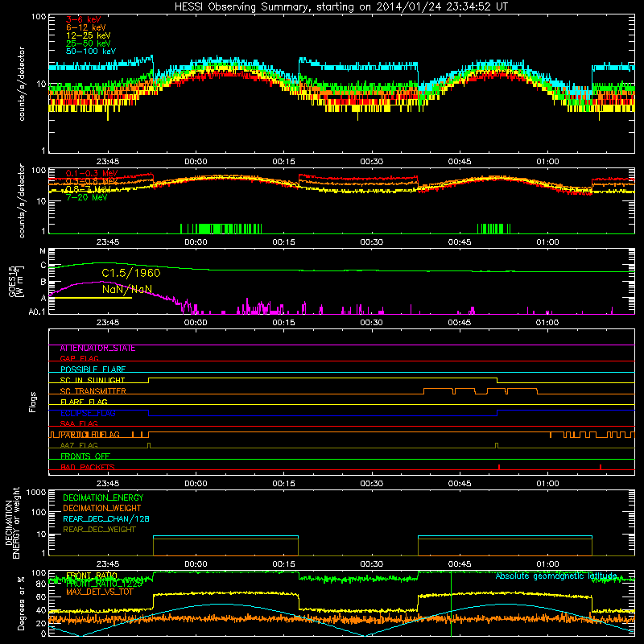Click the 12-25 keV legend label
Image resolution: width=644 pixels, height=644 pixels.
coord(88,35)
